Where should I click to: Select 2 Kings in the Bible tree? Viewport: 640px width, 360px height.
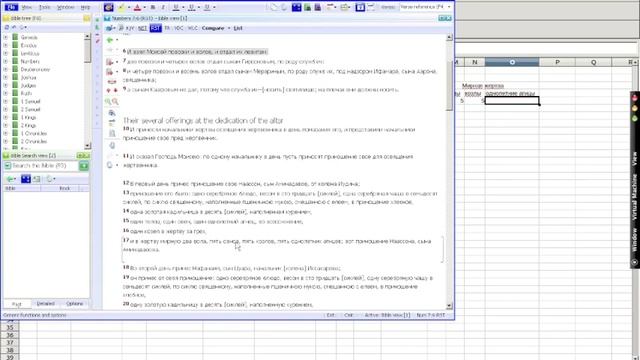28,125
